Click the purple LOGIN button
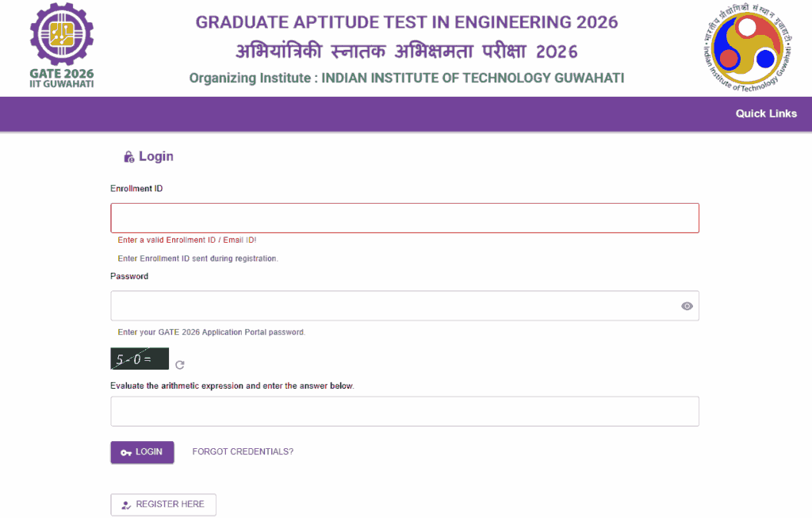 [x=142, y=452]
